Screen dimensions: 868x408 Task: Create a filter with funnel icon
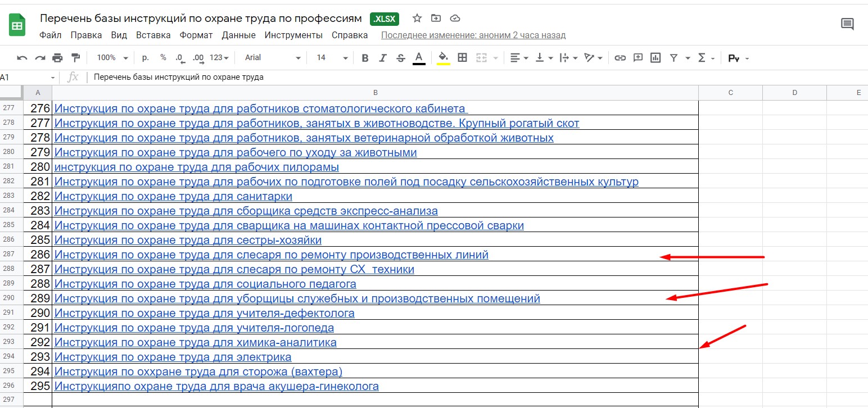[x=673, y=58]
